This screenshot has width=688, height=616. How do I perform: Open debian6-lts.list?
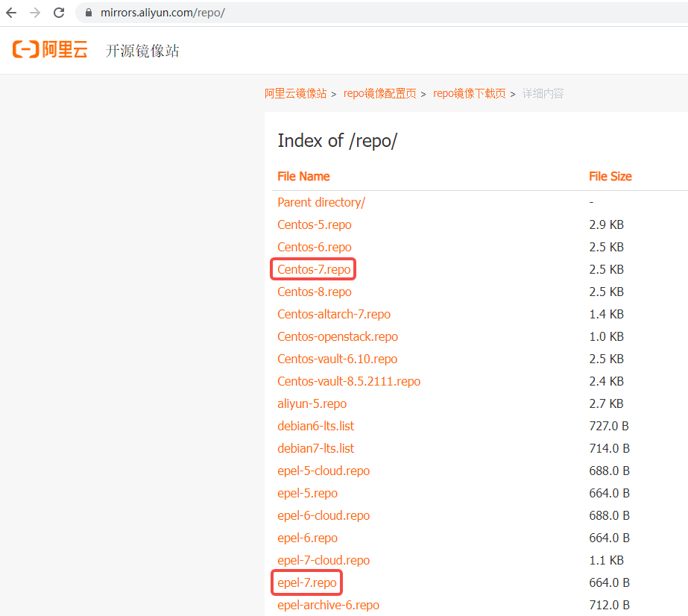(x=315, y=427)
